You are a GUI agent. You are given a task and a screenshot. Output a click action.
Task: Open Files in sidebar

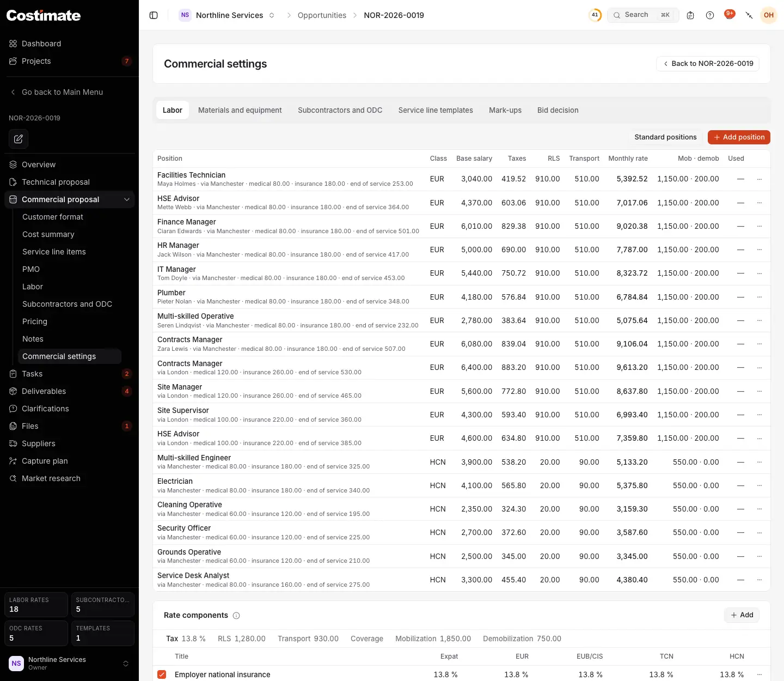[x=69, y=426]
